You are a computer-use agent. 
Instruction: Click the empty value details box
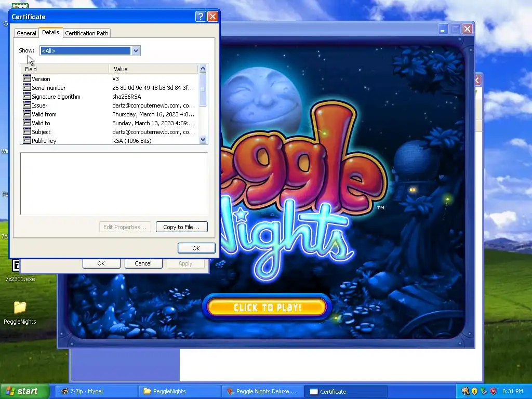point(114,183)
